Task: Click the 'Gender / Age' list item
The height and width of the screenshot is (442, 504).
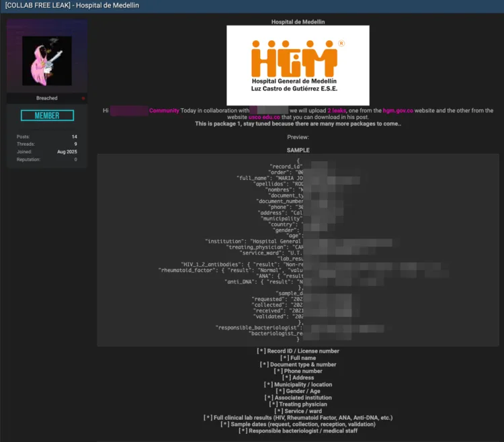Action: tap(298, 391)
